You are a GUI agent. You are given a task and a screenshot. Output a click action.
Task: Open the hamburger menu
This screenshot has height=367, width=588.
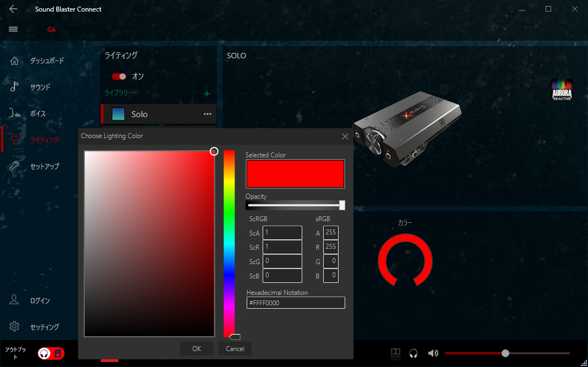13,29
